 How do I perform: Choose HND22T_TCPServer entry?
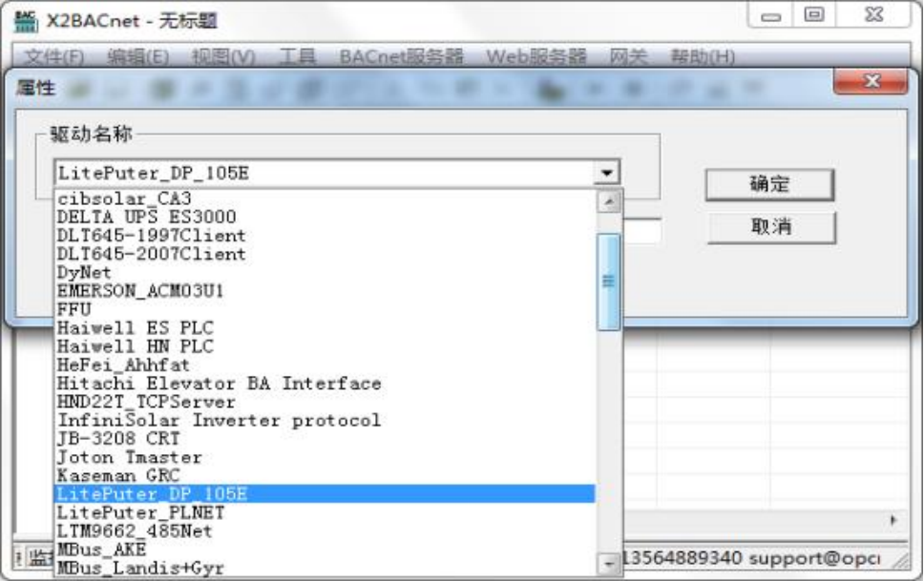[x=325, y=402]
